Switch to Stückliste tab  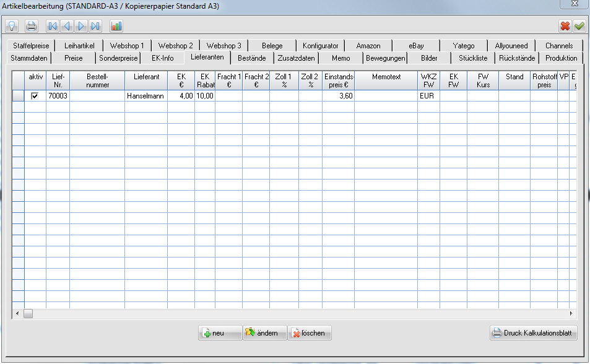tap(473, 58)
